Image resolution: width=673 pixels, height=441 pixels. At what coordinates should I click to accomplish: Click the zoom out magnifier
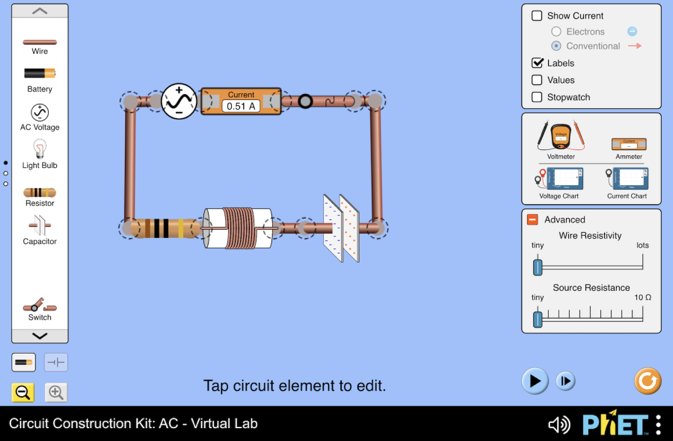(23, 392)
